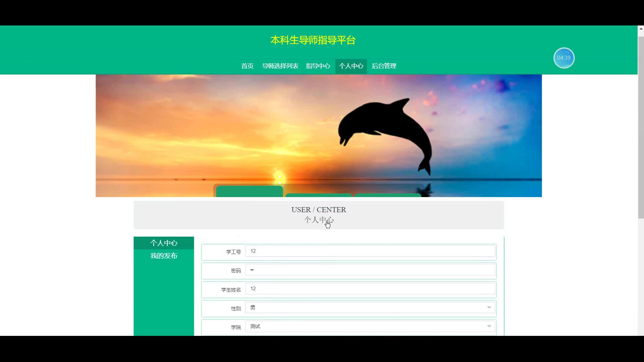Viewport: 644px width, 362px height.
Task: Select 个人中心 in left sidebar
Action: click(x=164, y=243)
